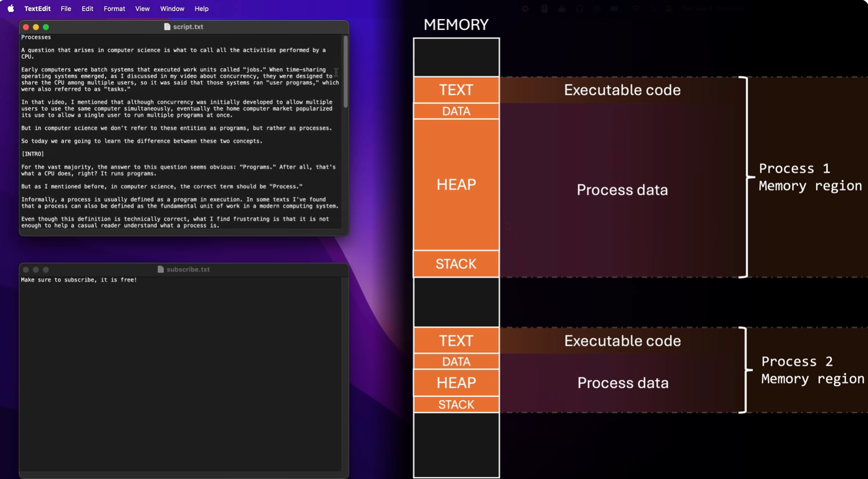868x479 pixels.
Task: Open the TextEdit application menu
Action: (37, 8)
